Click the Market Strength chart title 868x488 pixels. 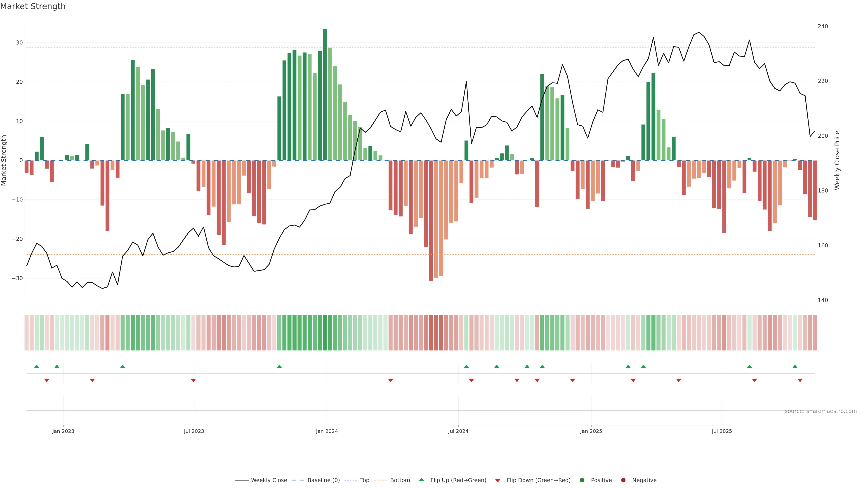pos(33,6)
